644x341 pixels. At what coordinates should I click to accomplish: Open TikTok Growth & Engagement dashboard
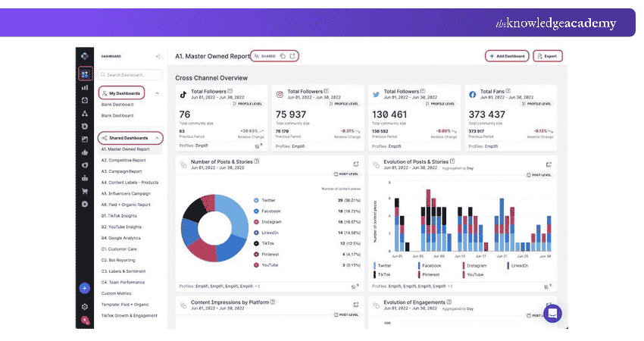(x=129, y=315)
